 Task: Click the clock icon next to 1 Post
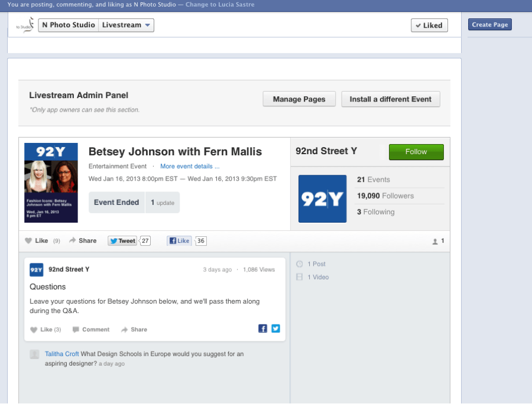coord(299,264)
